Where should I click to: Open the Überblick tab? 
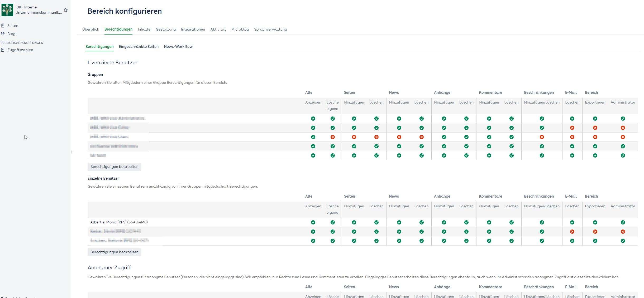coord(90,29)
